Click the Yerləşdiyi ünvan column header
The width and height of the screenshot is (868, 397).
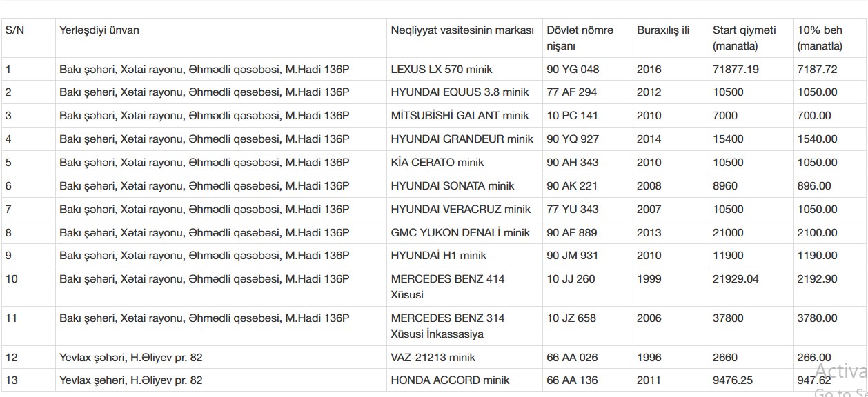99,30
